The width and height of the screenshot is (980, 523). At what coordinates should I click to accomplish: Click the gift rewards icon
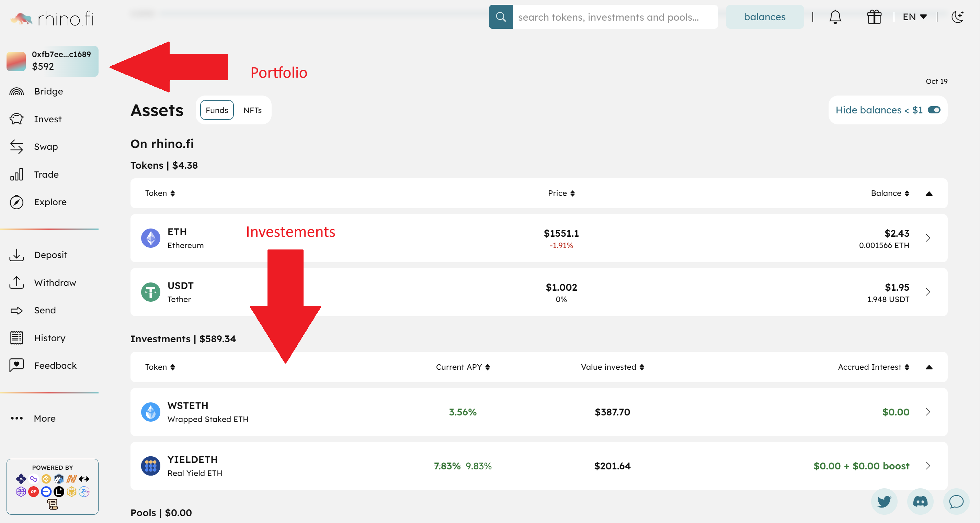(874, 17)
